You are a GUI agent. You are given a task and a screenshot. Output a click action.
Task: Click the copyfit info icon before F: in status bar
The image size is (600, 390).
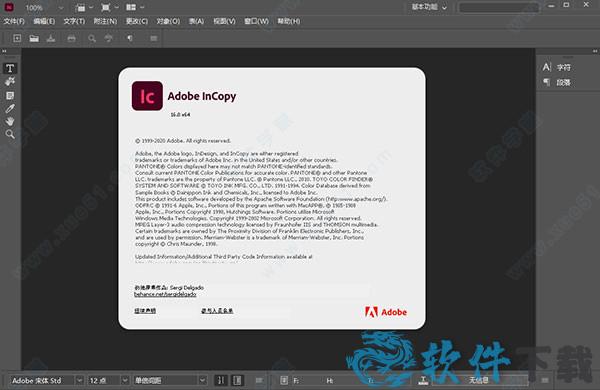pos(284,380)
